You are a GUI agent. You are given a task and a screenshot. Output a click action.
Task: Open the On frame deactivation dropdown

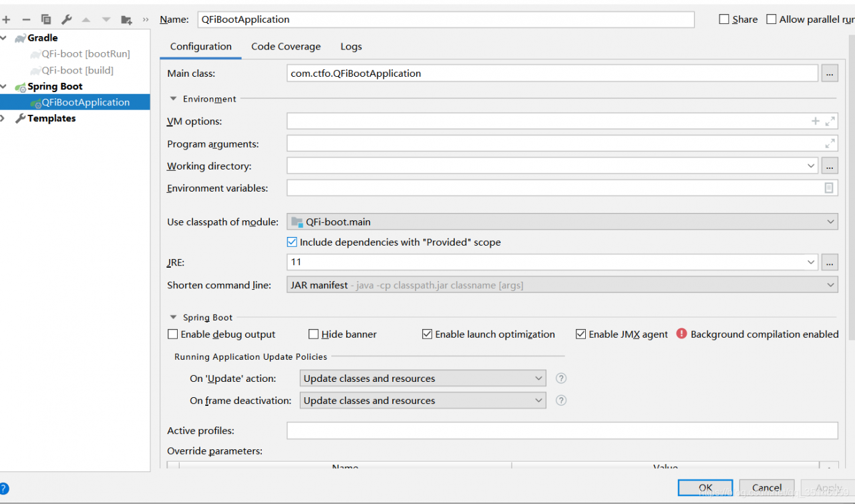pos(539,401)
